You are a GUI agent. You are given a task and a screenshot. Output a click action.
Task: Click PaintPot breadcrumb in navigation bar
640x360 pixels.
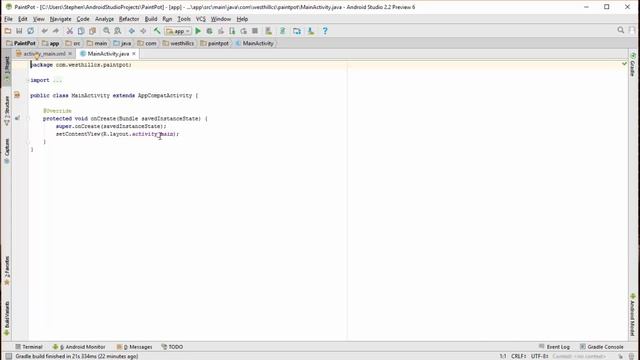(x=21, y=43)
